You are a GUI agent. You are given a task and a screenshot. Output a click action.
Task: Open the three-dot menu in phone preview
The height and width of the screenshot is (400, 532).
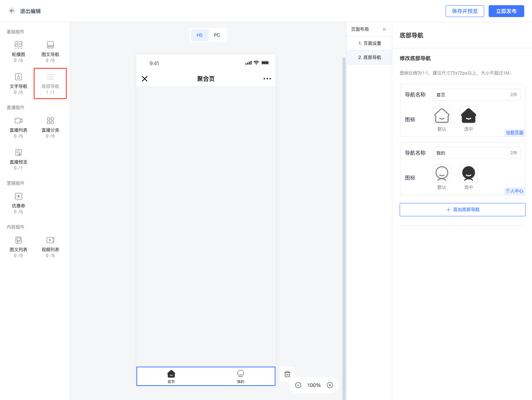(267, 79)
